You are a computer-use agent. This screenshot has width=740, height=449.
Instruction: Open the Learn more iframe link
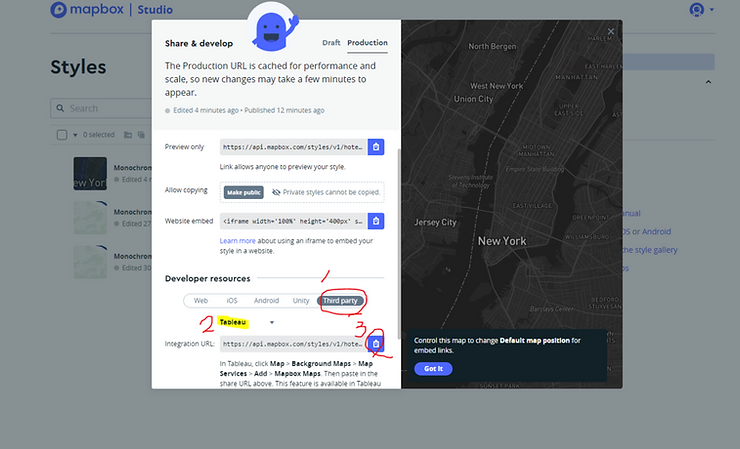pos(237,241)
